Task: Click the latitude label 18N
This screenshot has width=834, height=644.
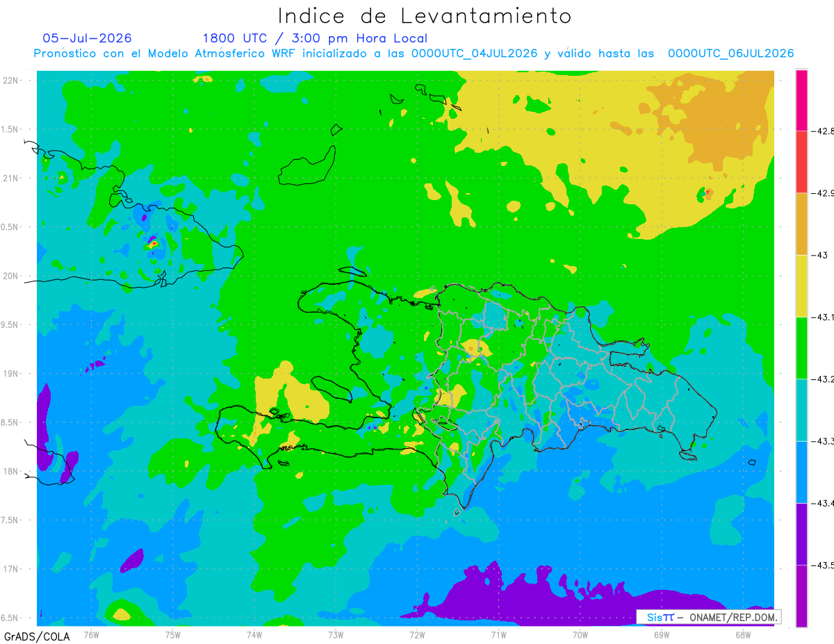Action: (11, 471)
